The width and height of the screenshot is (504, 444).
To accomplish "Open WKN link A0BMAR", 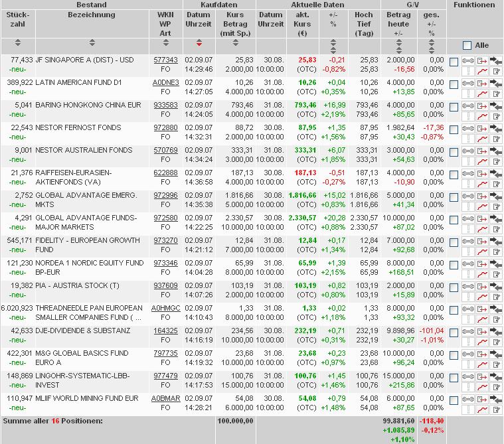I will click(165, 398).
